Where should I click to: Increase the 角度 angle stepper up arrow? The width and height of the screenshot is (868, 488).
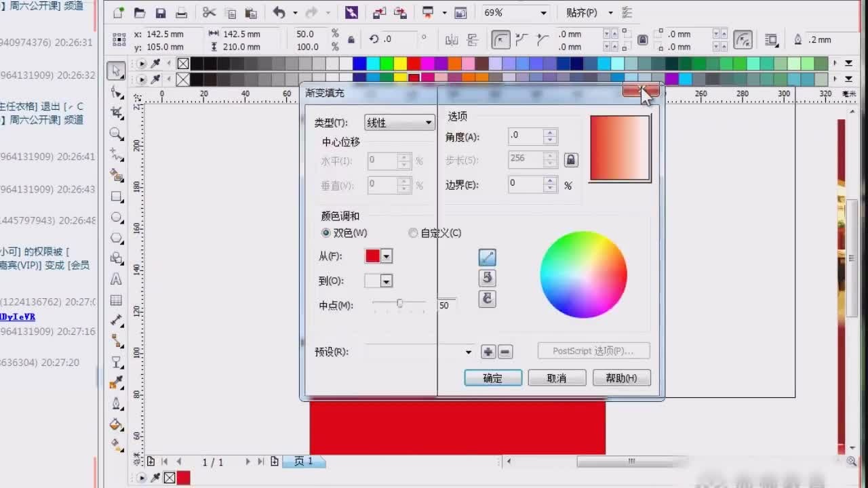click(x=551, y=133)
